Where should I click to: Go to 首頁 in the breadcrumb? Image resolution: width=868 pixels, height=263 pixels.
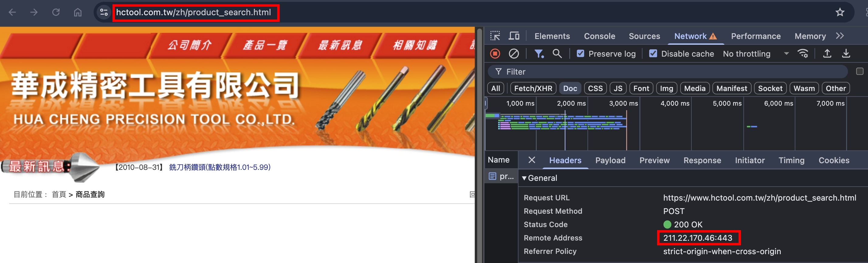point(59,195)
